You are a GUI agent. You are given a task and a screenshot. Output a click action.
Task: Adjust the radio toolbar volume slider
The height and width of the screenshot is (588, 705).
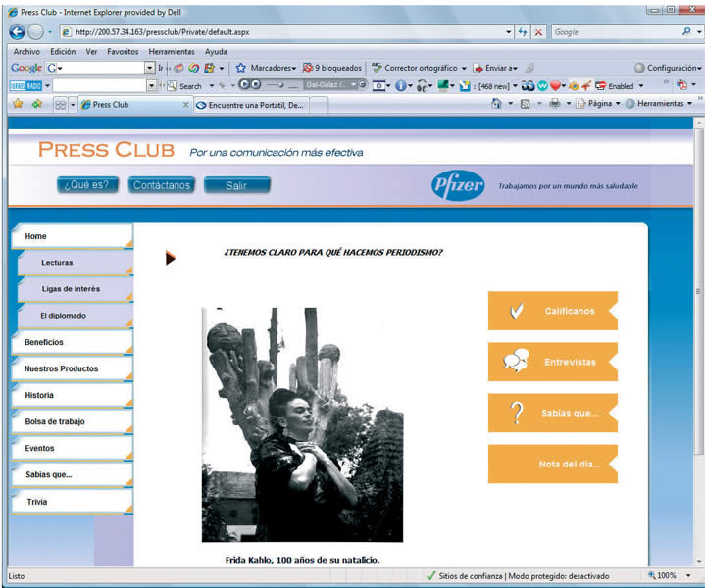(275, 84)
